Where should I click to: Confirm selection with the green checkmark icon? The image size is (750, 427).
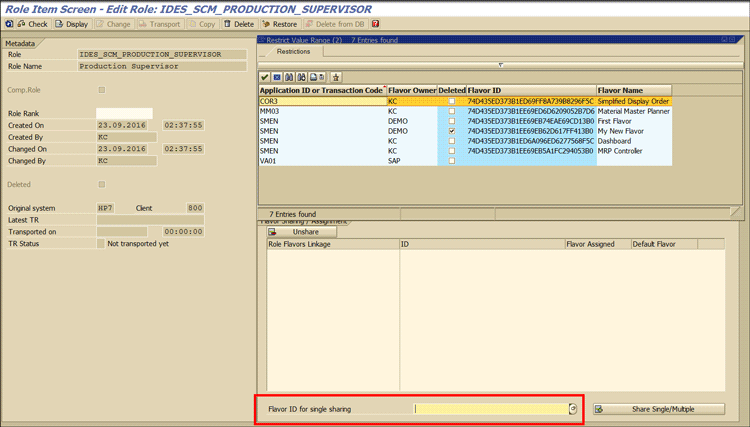coord(265,77)
